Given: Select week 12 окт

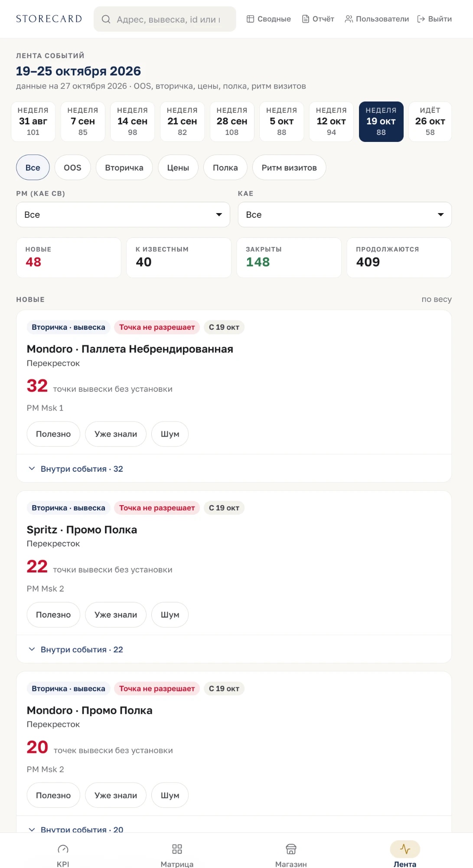Looking at the screenshot, I should click(331, 122).
